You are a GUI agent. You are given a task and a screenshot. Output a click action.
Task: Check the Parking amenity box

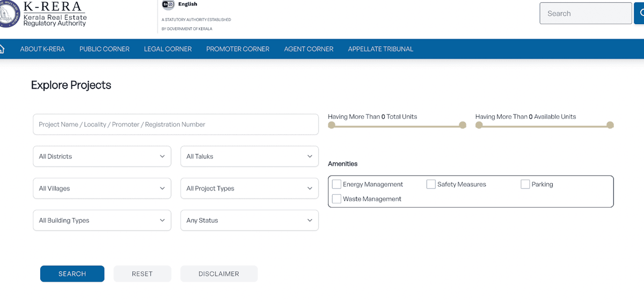(525, 184)
